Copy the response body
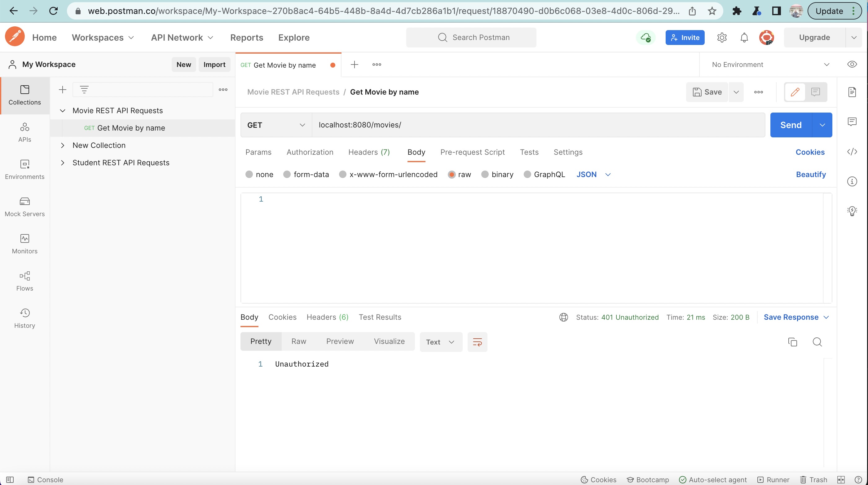868x485 pixels. click(792, 342)
